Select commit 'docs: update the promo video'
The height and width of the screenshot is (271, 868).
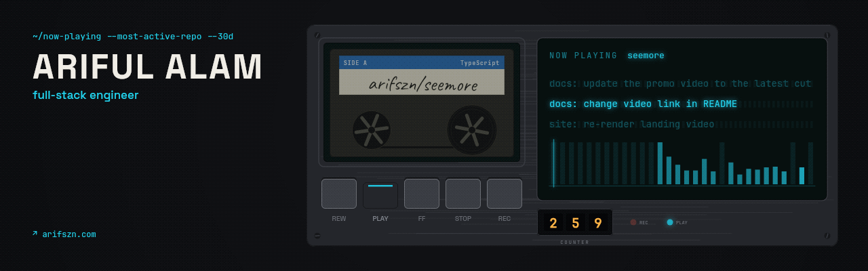[680, 84]
